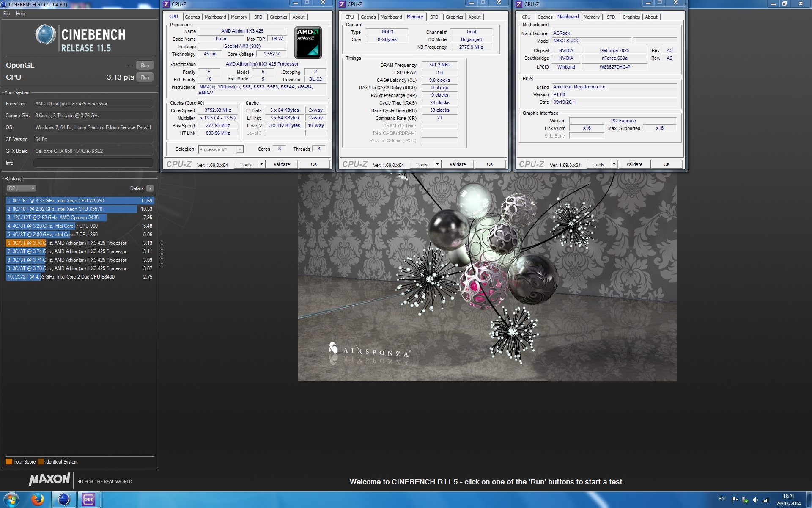The height and width of the screenshot is (508, 812).
Task: Click the Info input field in Your System
Action: (93, 163)
